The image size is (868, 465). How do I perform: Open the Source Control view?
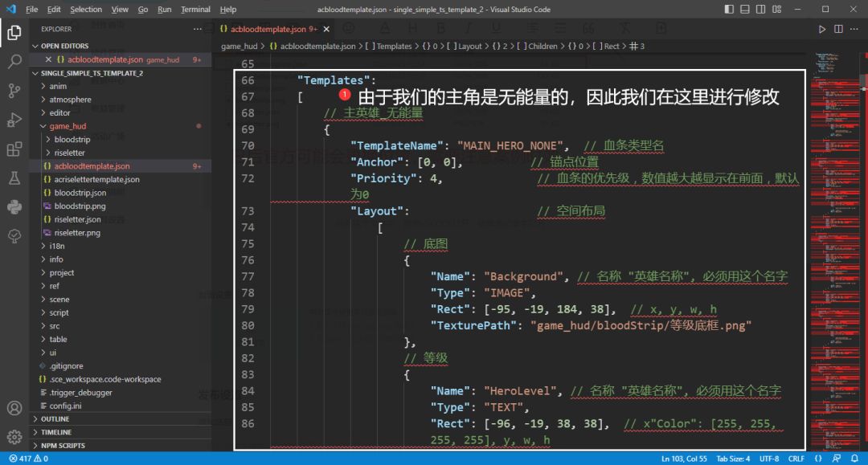tap(14, 90)
